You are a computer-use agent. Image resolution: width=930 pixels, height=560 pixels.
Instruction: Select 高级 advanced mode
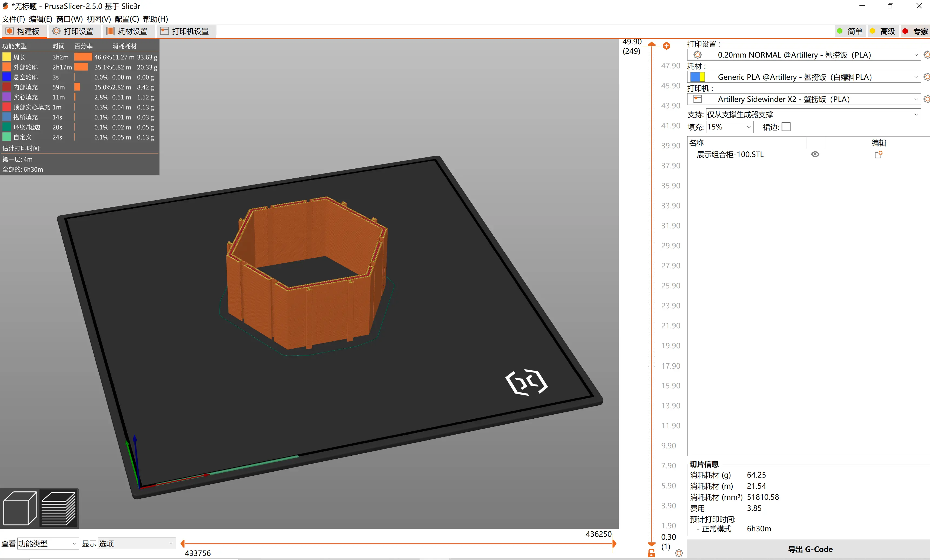(x=883, y=31)
